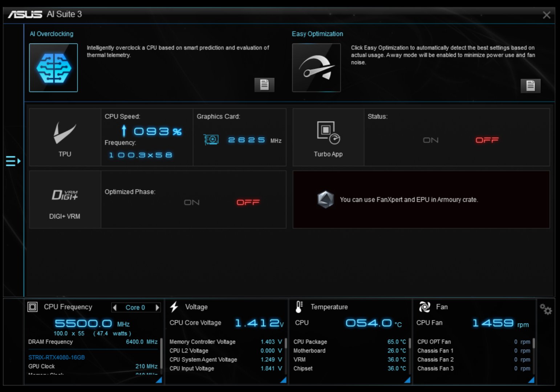Click the Voltage panel scrollbar
Viewport: 560px width, 392px height.
pyautogui.click(x=286, y=343)
